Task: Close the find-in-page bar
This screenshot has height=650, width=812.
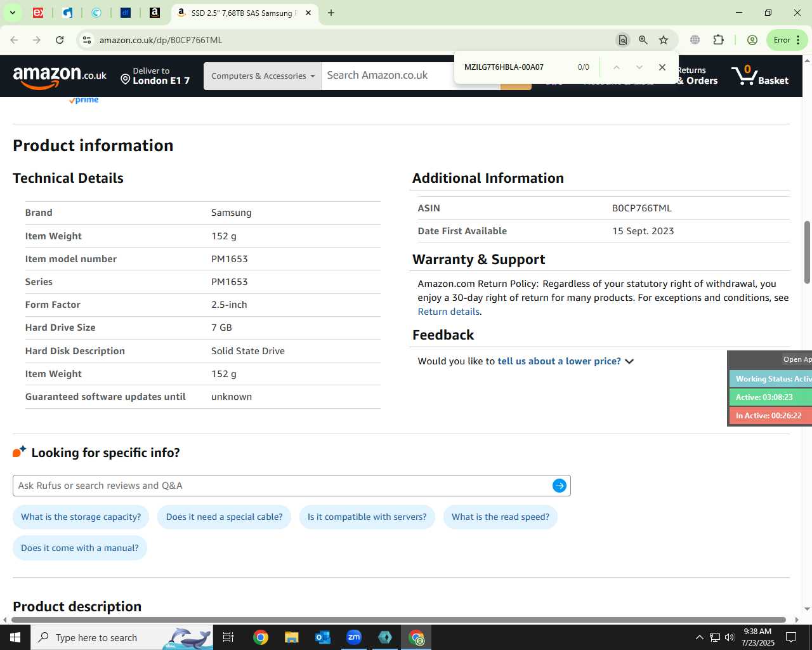Action: click(662, 67)
